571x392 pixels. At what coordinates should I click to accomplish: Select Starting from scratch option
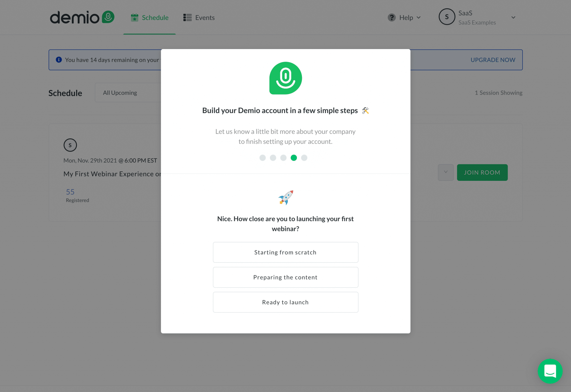[285, 252]
